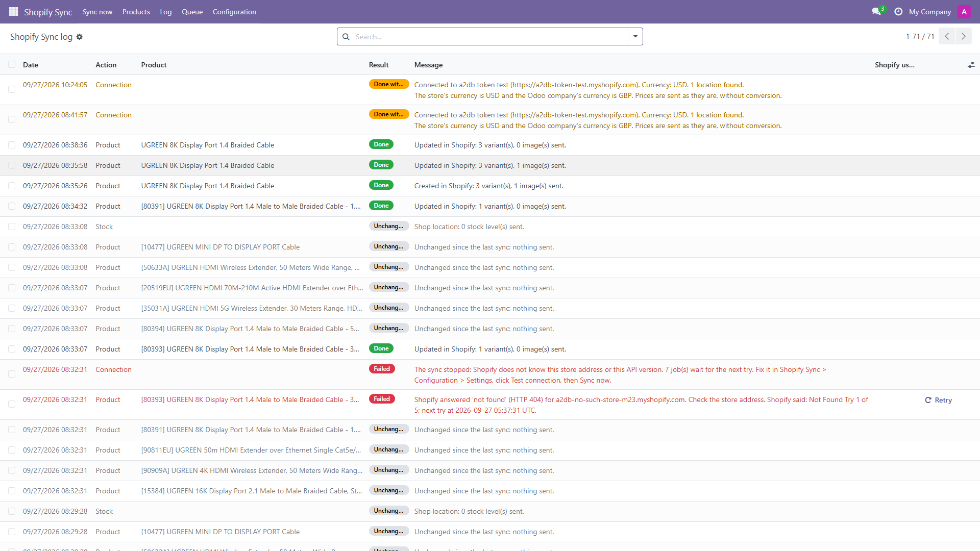This screenshot has height=551, width=980.
Task: Switch company via My Company
Action: [x=929, y=12]
